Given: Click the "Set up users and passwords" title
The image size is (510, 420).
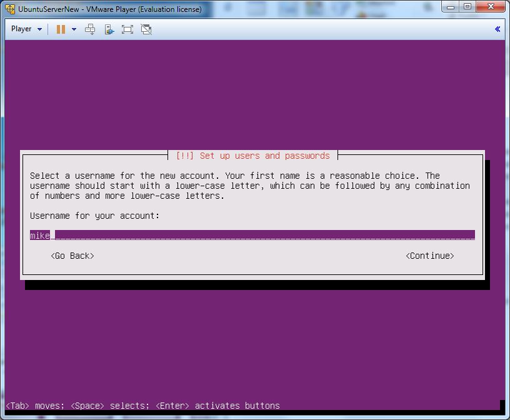Looking at the screenshot, I should click(x=252, y=156).
